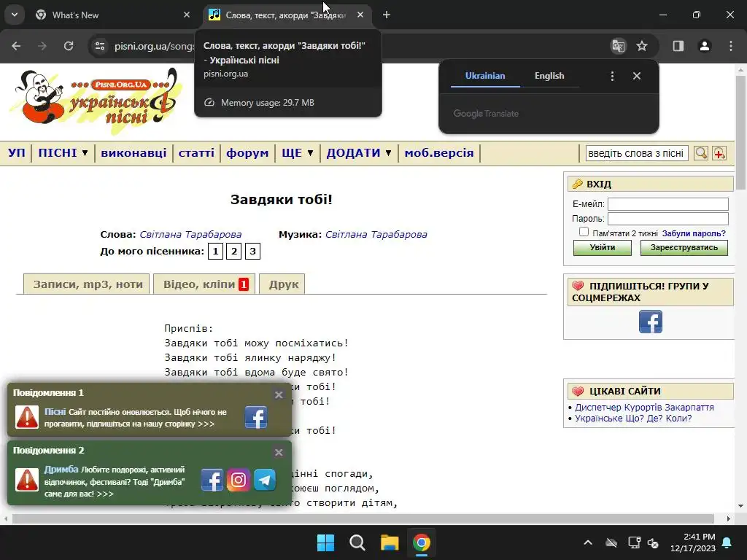Close the Повідомлення 2 notification

pyautogui.click(x=279, y=452)
